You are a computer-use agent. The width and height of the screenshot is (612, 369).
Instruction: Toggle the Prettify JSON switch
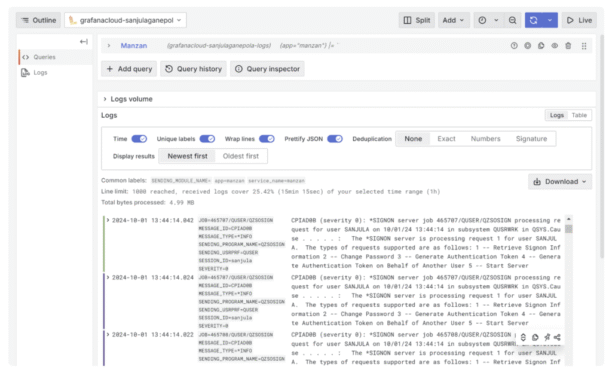pyautogui.click(x=335, y=139)
